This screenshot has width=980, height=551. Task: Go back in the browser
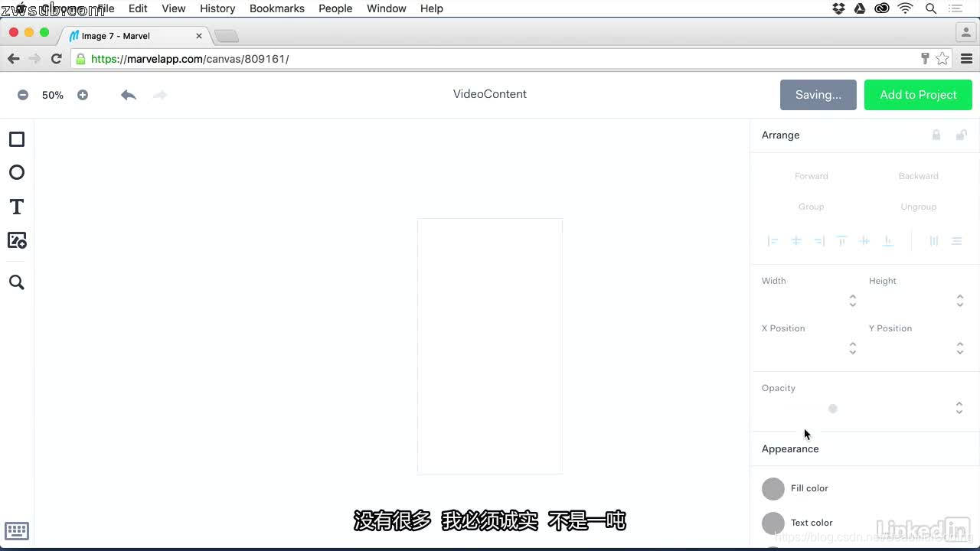13,59
